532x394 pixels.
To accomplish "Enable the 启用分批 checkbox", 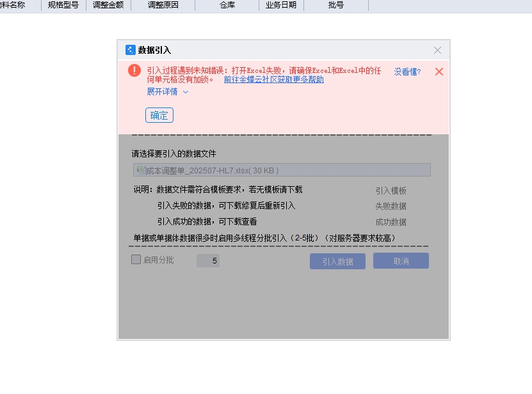I will click(x=136, y=260).
